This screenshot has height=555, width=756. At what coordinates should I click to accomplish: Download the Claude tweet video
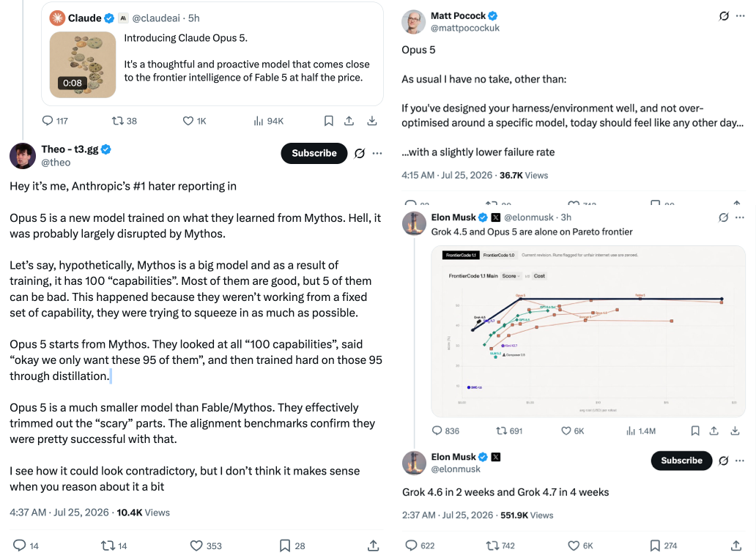[x=371, y=121]
